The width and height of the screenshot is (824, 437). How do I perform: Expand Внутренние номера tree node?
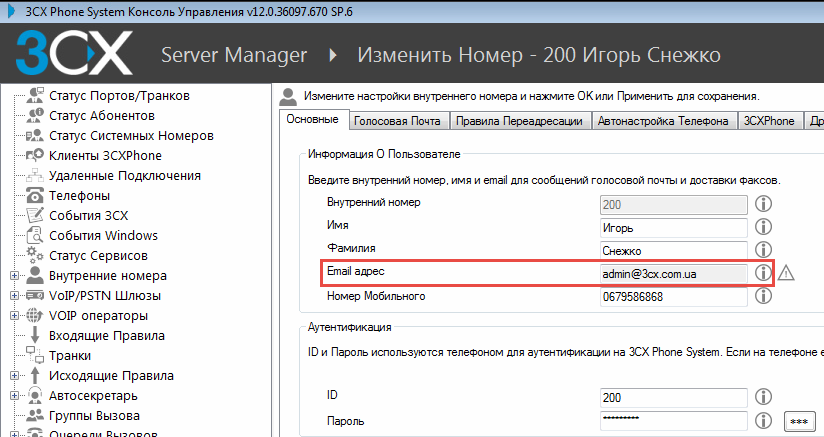pyautogui.click(x=14, y=275)
